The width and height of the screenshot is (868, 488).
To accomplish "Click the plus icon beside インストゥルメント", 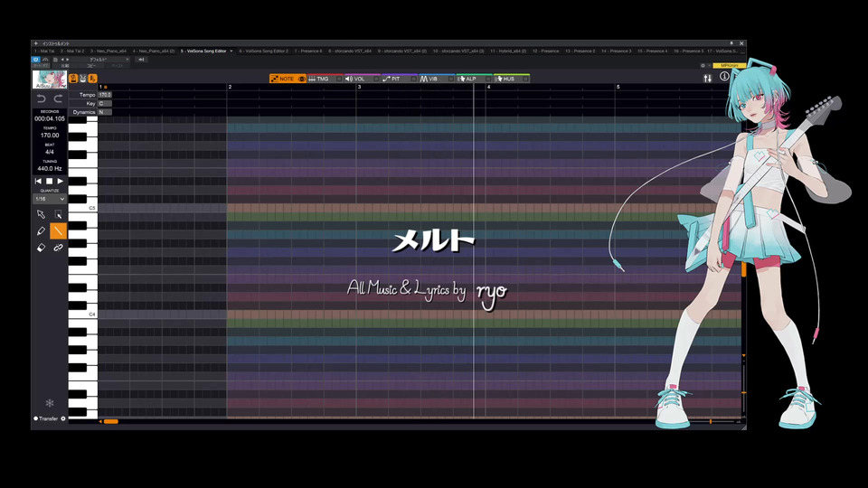I will (x=36, y=43).
